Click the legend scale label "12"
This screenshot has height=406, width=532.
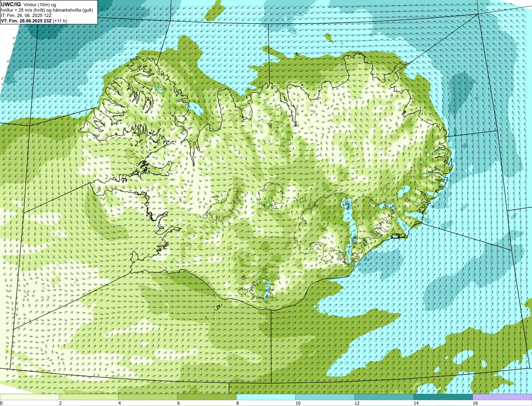pyautogui.click(x=357, y=403)
